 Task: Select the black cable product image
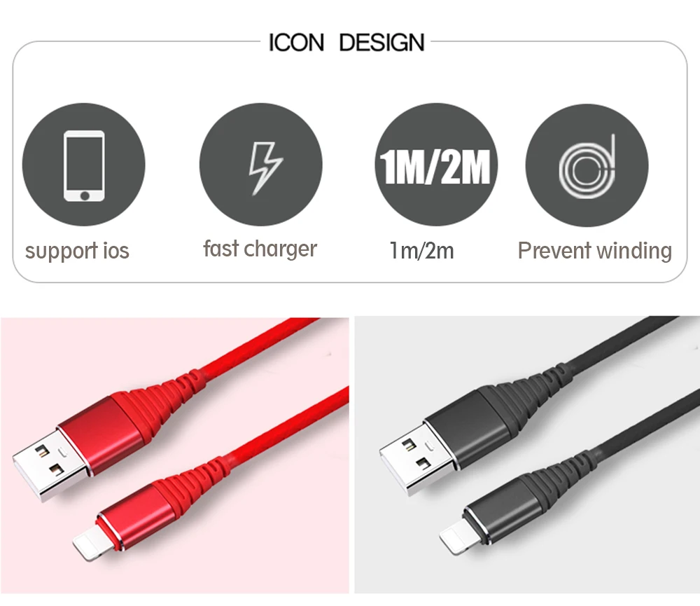click(527, 455)
